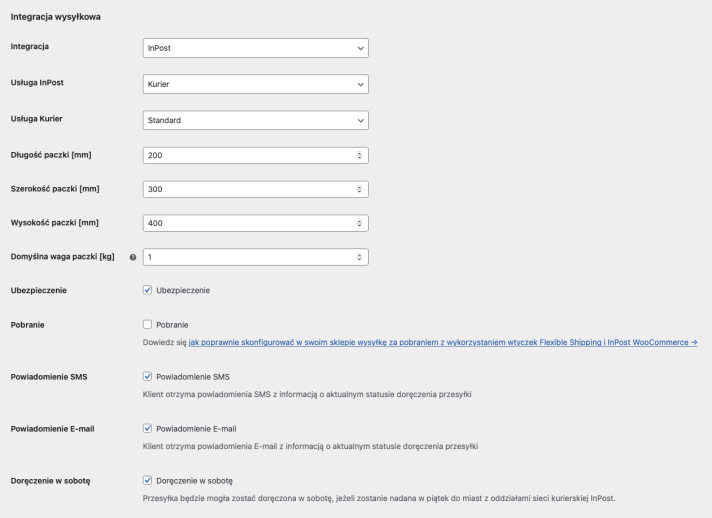Enable the Pobranie checkbox
The width and height of the screenshot is (712, 518).
pyautogui.click(x=148, y=325)
